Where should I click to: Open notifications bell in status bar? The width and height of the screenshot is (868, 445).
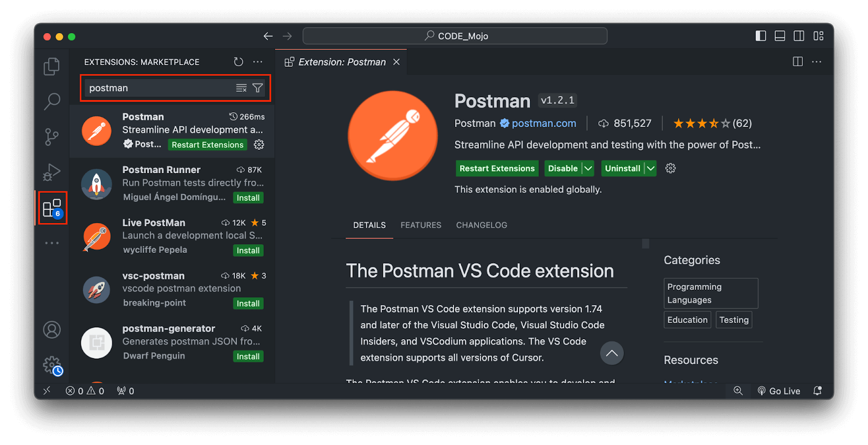(818, 391)
